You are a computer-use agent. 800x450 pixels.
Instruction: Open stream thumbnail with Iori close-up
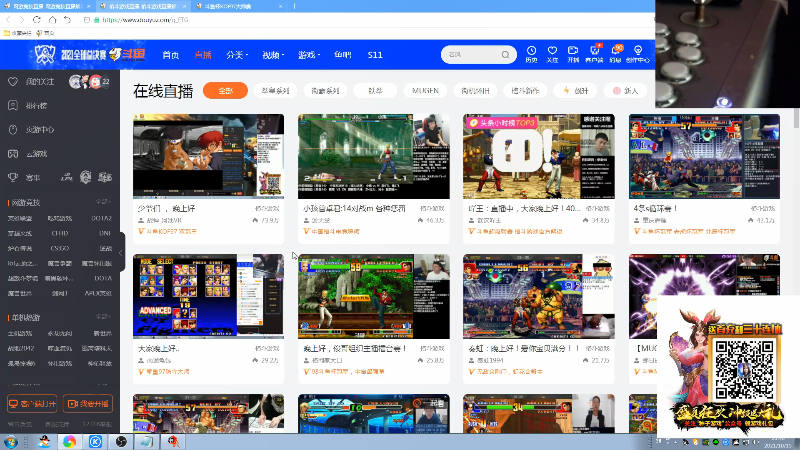point(208,156)
